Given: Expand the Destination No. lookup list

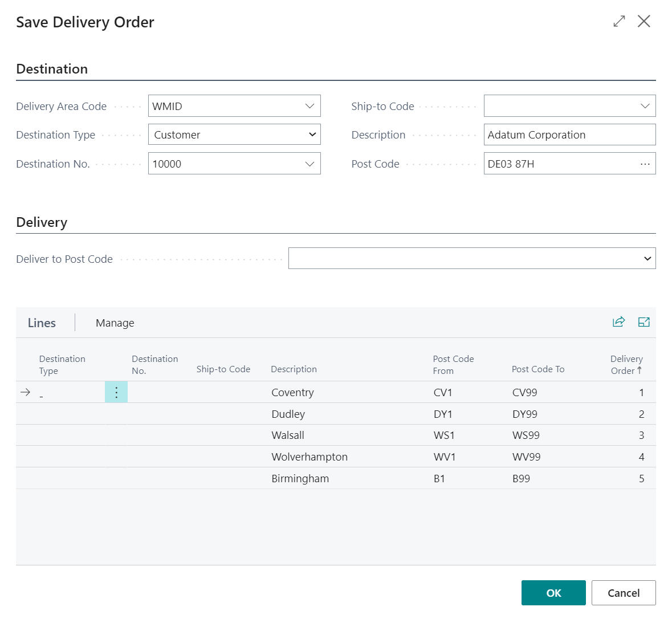Looking at the screenshot, I should pos(309,164).
